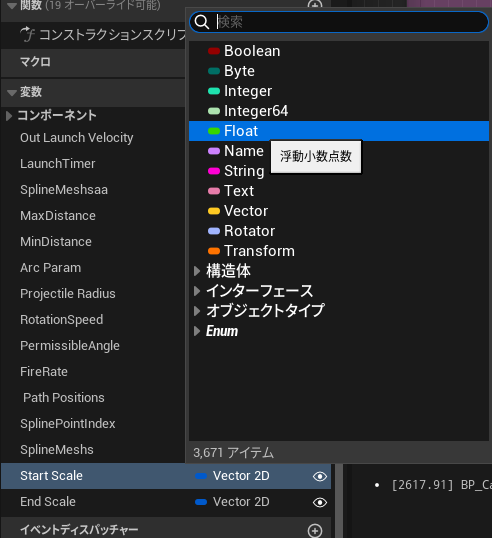Viewport: 492px width, 538px height.
Task: Select Integer variable type
Action: (339, 91)
